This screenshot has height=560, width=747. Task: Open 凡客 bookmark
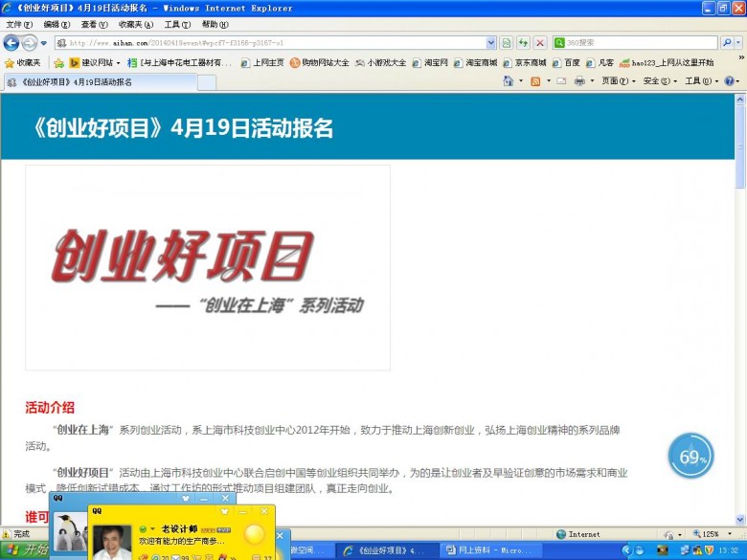tap(600, 62)
